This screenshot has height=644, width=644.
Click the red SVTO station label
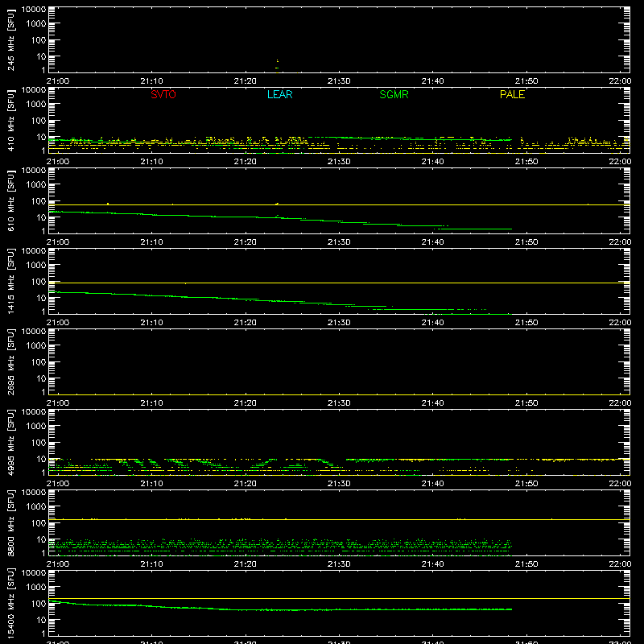pyautogui.click(x=163, y=94)
